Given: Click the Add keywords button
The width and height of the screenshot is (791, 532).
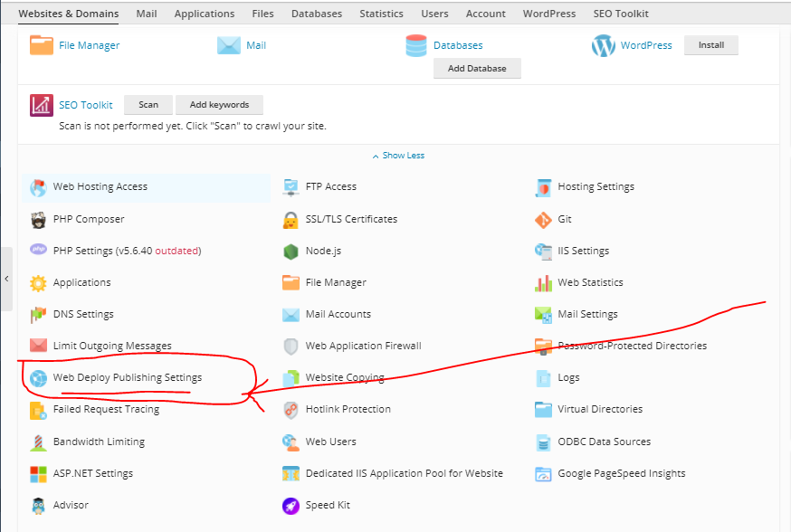Looking at the screenshot, I should coord(219,104).
